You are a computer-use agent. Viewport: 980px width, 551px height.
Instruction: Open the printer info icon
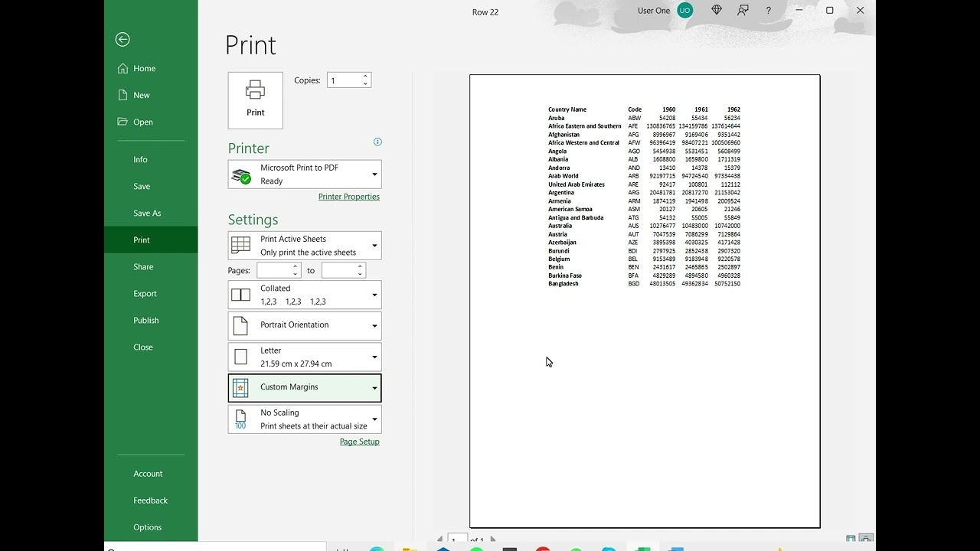[377, 142]
